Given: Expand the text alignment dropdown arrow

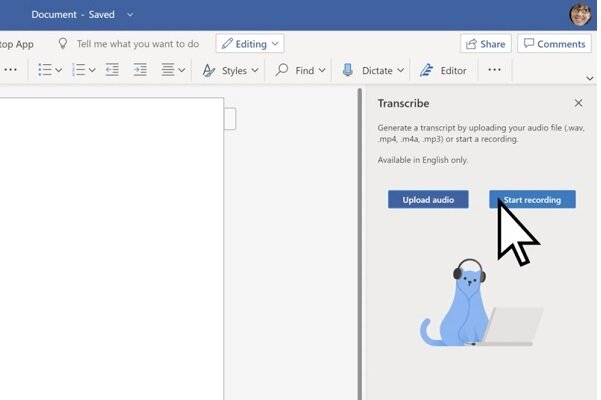Looking at the screenshot, I should [183, 70].
